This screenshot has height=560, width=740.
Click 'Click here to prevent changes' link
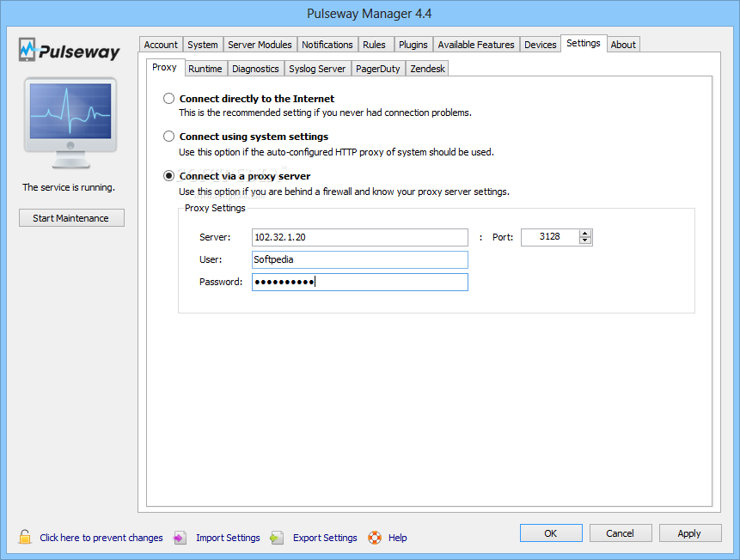(x=101, y=538)
